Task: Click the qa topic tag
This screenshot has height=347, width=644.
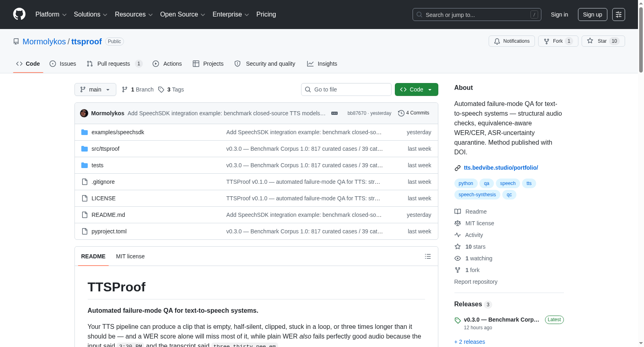Action: click(x=487, y=183)
